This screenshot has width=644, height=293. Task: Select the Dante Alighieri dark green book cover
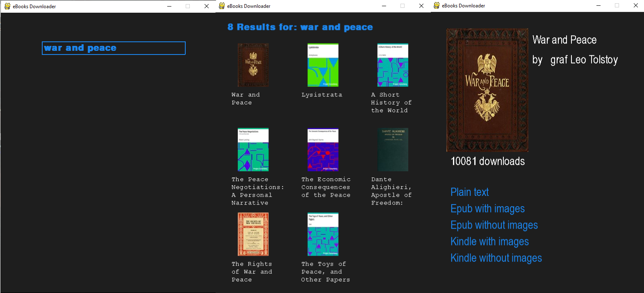point(393,150)
